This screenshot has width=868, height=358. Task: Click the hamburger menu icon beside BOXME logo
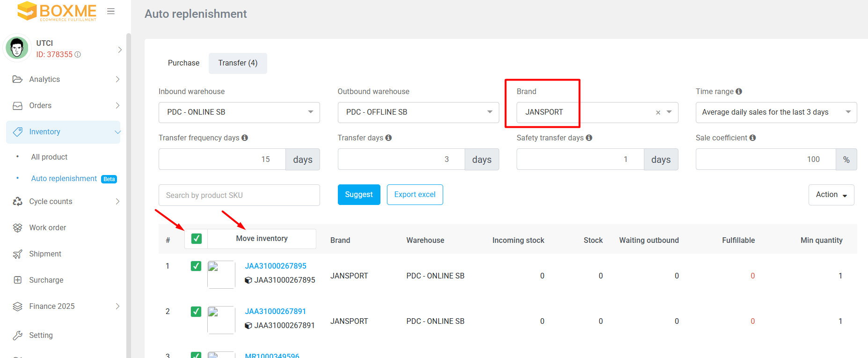(111, 11)
